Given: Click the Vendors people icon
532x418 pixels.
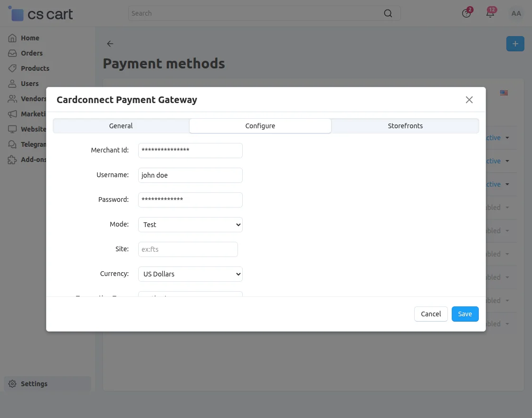Looking at the screenshot, I should point(12,99).
